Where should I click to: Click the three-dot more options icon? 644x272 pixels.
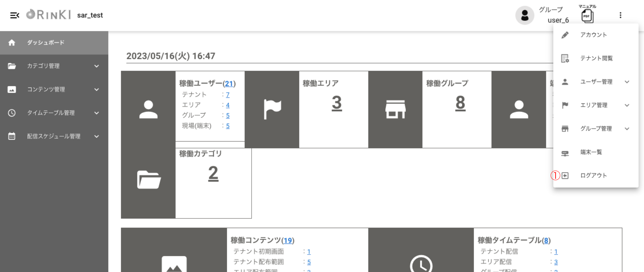(620, 15)
